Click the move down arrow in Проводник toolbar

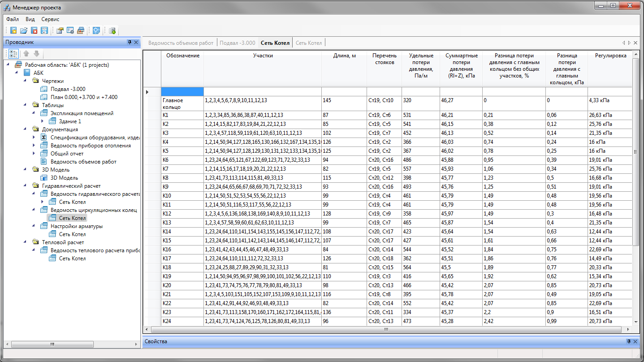(36, 54)
